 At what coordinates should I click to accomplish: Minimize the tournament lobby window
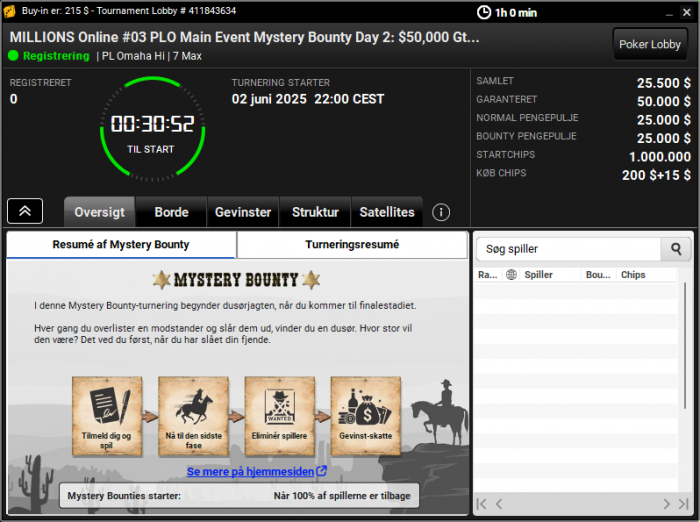pos(669,13)
